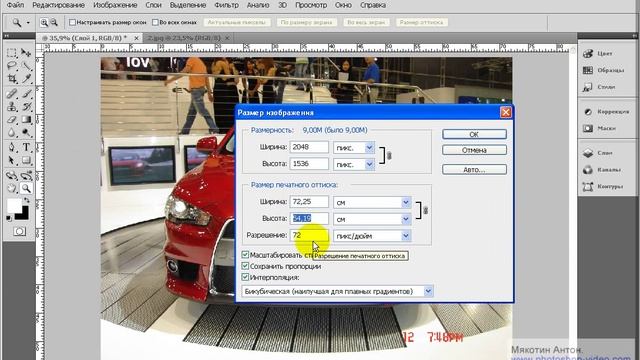The image size is (640, 360).
Task: Uncheck Интерполяция checkbox
Action: [245, 277]
